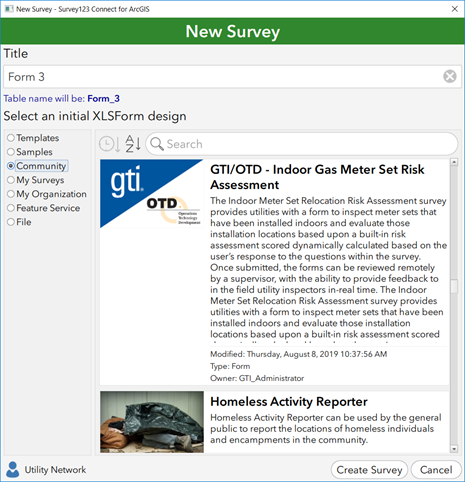Viewport: 465px width, 482px height.
Task: Select the Homeless Activity Reporter thumbnail
Action: 152,422
